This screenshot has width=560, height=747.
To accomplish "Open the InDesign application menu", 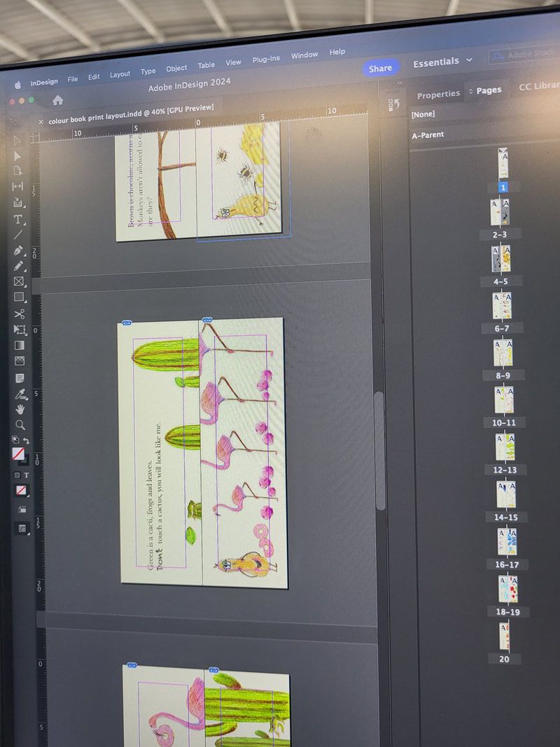I will pyautogui.click(x=44, y=82).
